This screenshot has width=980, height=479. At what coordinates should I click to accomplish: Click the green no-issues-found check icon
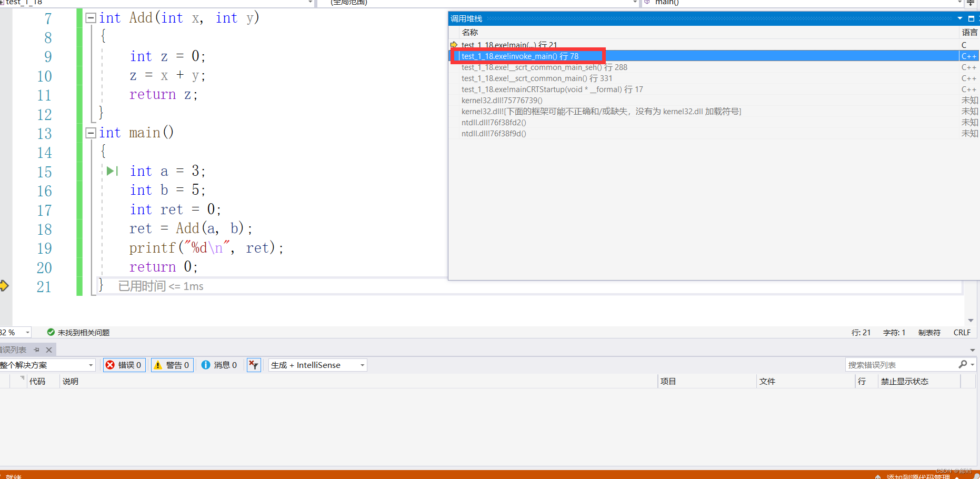pyautogui.click(x=51, y=332)
